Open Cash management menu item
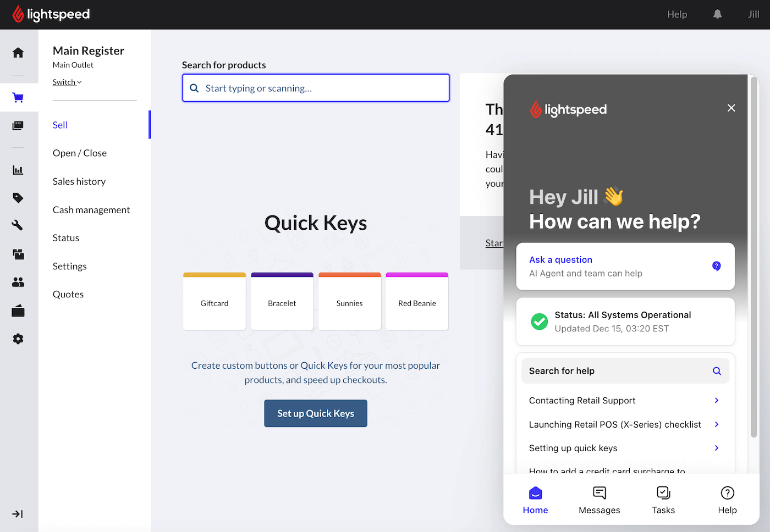This screenshot has width=770, height=532. coord(91,210)
